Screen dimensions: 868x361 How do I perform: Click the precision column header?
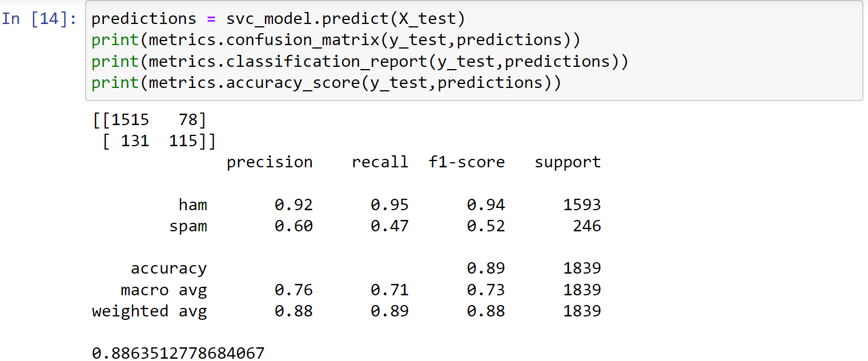tap(270, 163)
